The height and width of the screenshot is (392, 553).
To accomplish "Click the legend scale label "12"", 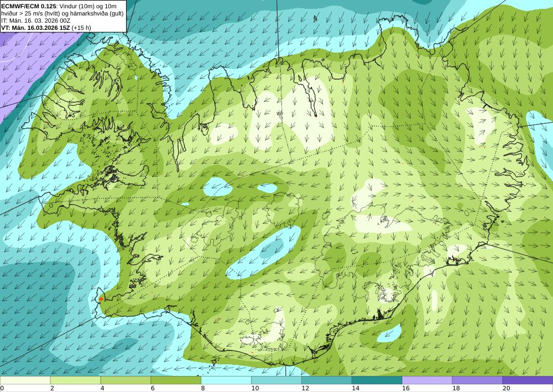I will point(305,389).
